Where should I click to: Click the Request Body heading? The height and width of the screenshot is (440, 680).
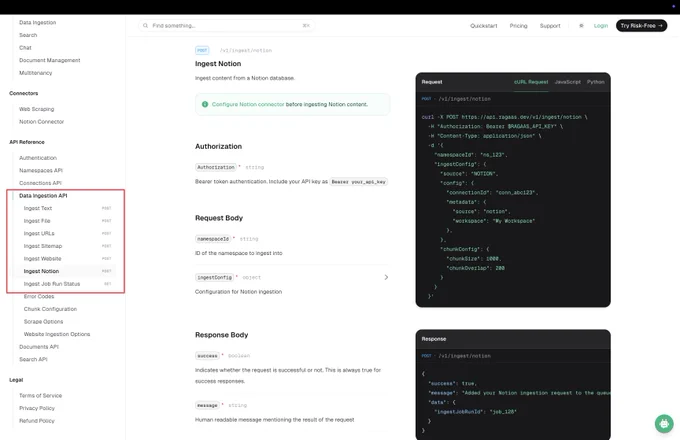(x=219, y=218)
